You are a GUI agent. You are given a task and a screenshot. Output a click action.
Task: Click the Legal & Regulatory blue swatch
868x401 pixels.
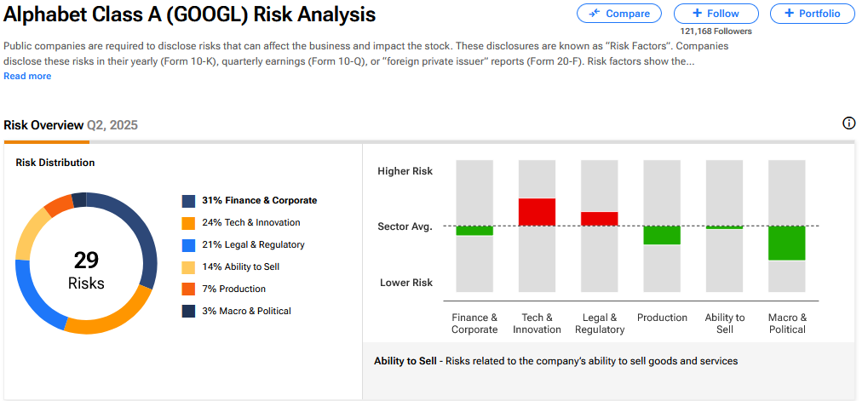click(x=189, y=245)
